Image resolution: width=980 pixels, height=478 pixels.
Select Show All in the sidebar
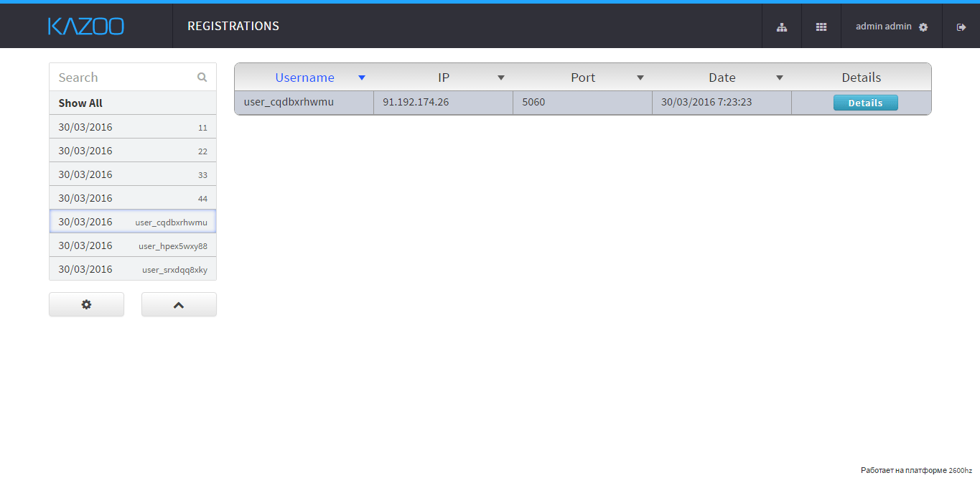point(80,103)
